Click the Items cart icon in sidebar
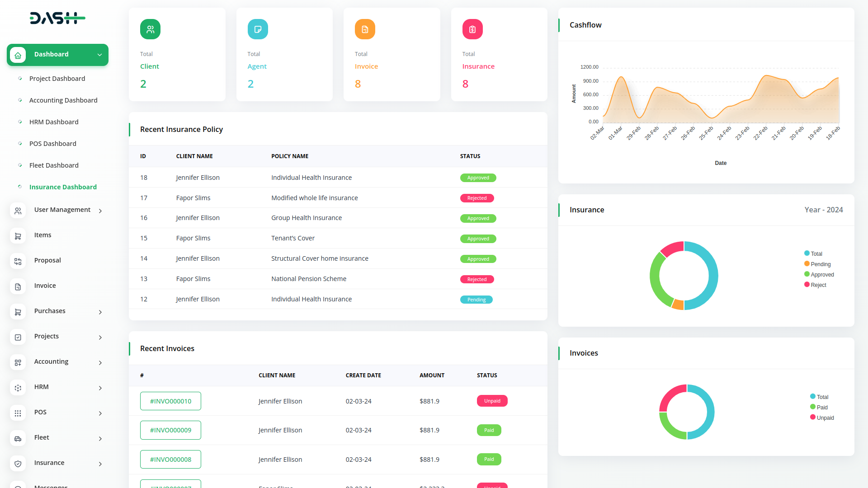Screen dimensions: 868x488 (18, 236)
